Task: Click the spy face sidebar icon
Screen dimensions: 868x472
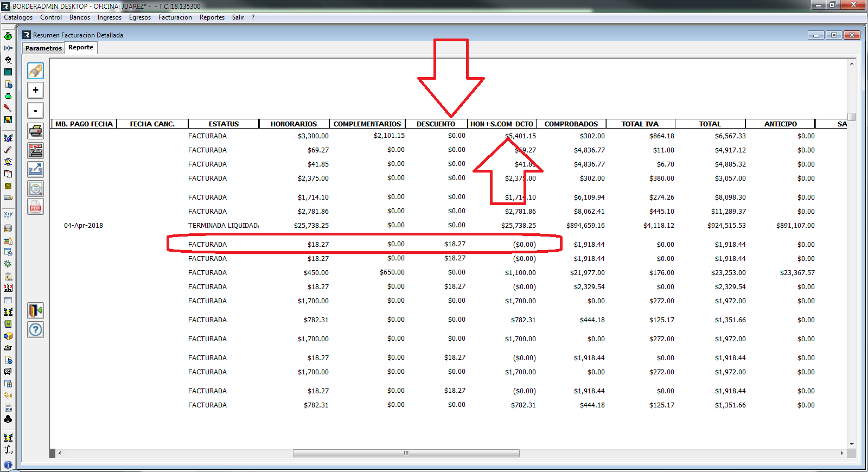Action: [8, 60]
